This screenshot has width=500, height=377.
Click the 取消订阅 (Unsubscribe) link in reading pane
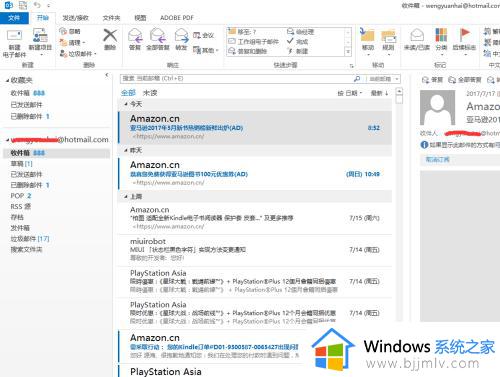[437, 159]
